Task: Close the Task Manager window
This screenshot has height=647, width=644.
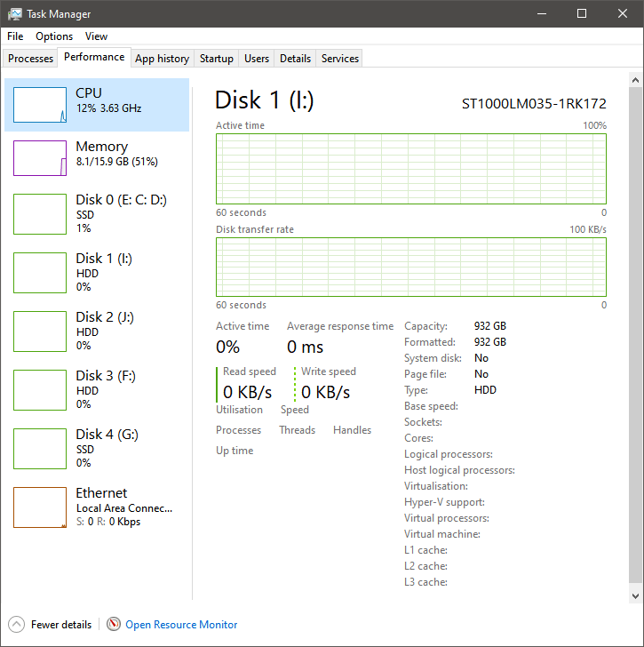Action: 622,13
